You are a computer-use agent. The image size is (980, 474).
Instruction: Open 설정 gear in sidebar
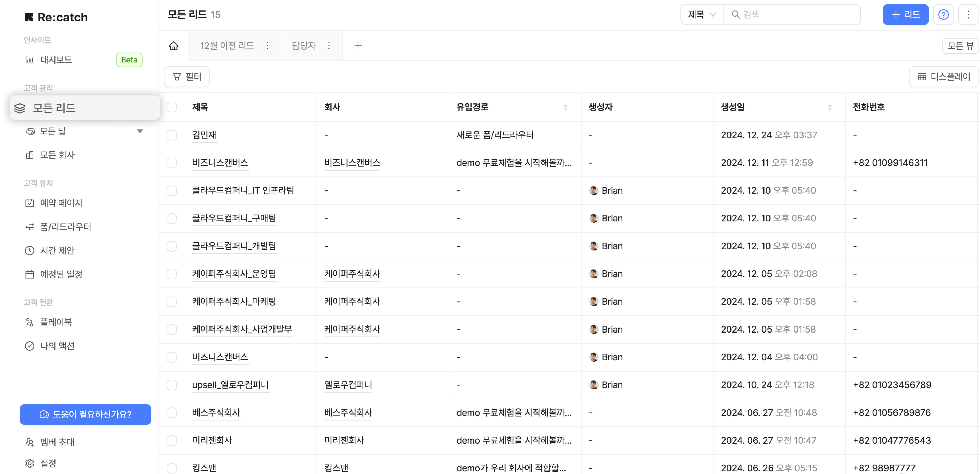tap(30, 463)
